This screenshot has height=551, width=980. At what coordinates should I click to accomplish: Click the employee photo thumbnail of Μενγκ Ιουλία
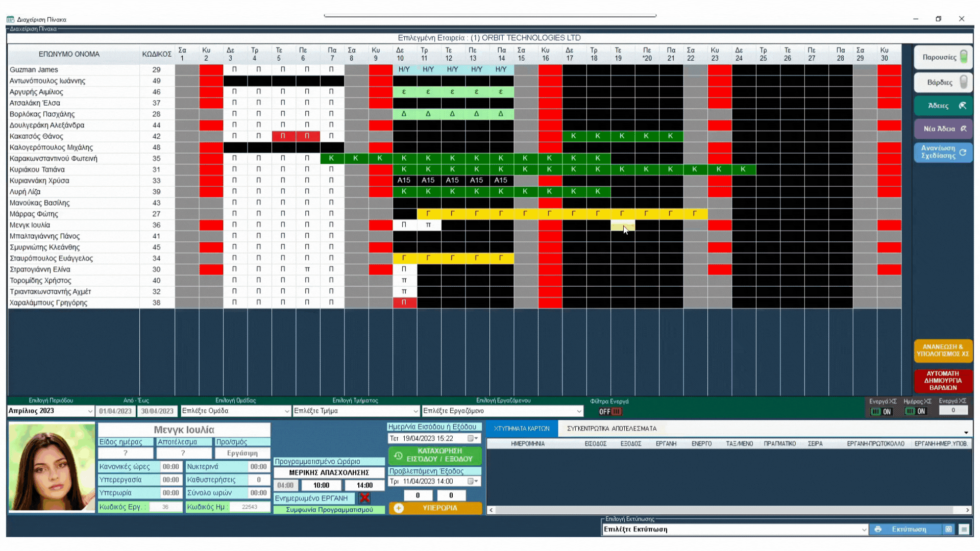52,467
